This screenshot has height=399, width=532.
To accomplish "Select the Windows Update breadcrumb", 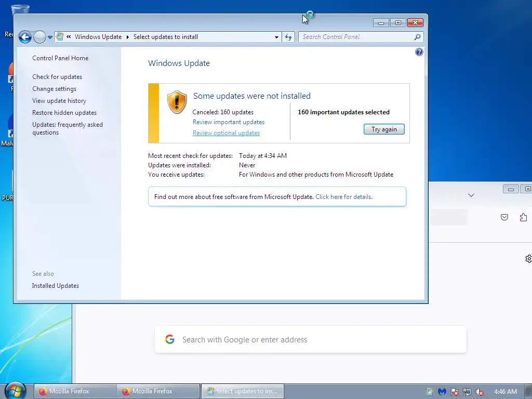I will click(x=98, y=37).
